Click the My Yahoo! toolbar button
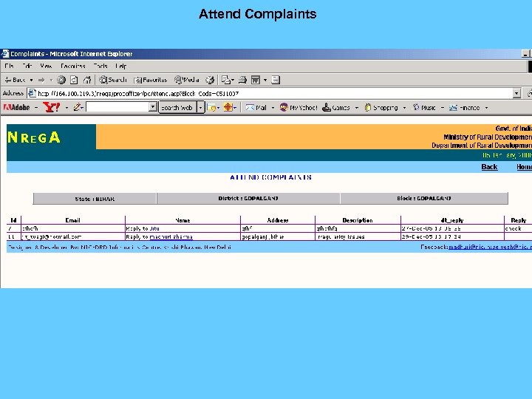Image resolution: width=532 pixels, height=399 pixels. pyautogui.click(x=299, y=108)
